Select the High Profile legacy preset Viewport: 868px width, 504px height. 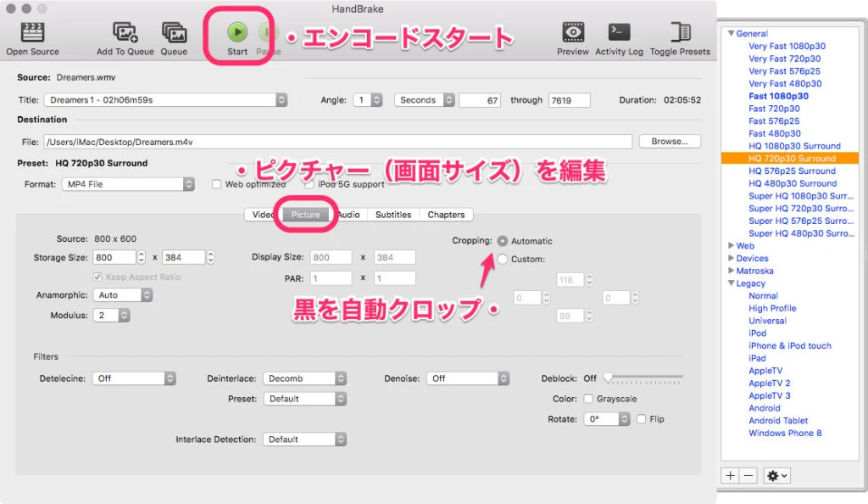[x=772, y=308]
